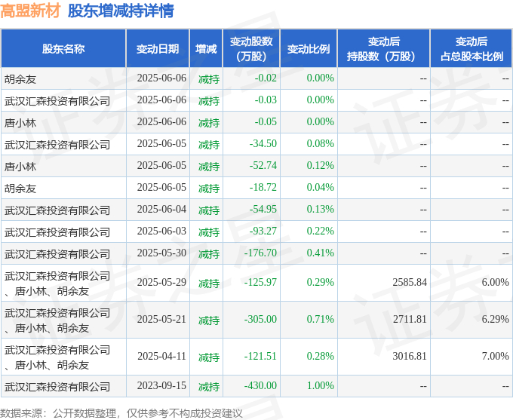This screenshot has width=513, height=420.
Task: Select the date 2025-06-04 cell
Action: point(161,209)
